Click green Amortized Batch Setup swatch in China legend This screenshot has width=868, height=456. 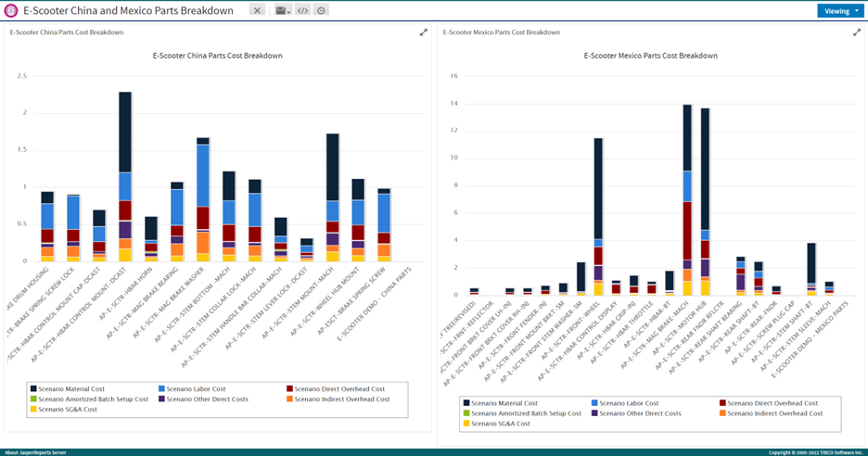click(34, 399)
